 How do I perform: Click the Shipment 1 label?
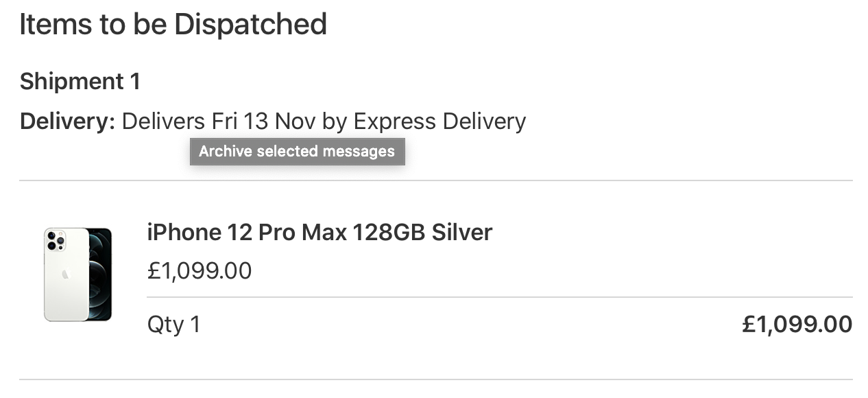[80, 82]
